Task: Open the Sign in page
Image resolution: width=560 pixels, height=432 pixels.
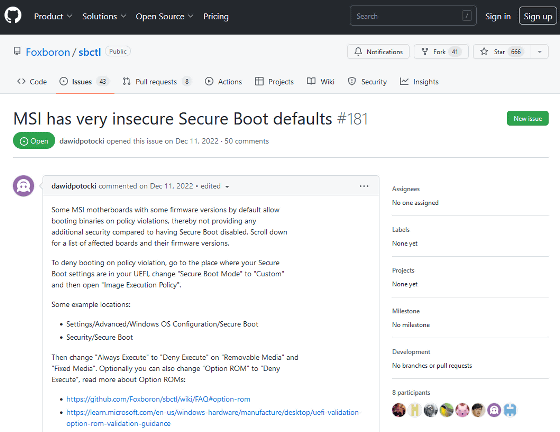Action: click(x=498, y=16)
